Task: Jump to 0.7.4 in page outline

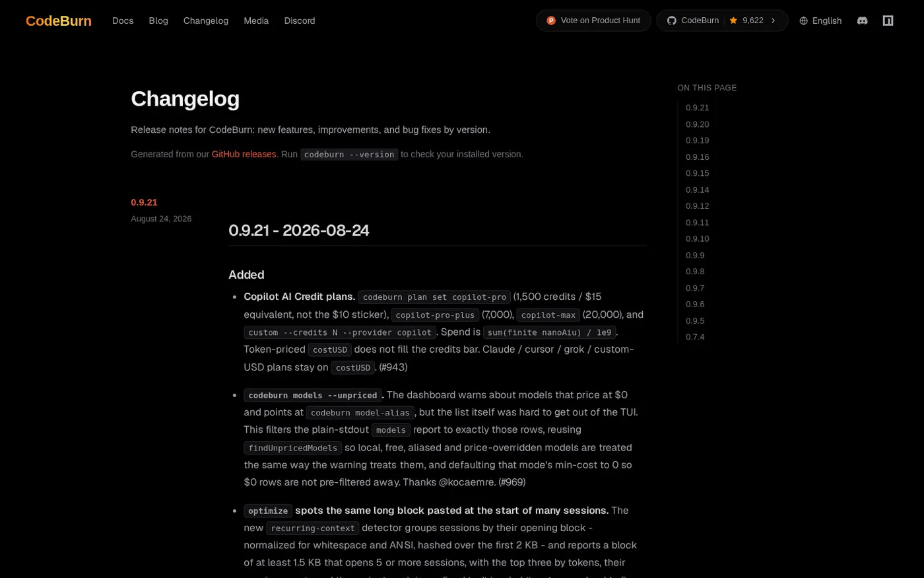Action: click(x=695, y=337)
